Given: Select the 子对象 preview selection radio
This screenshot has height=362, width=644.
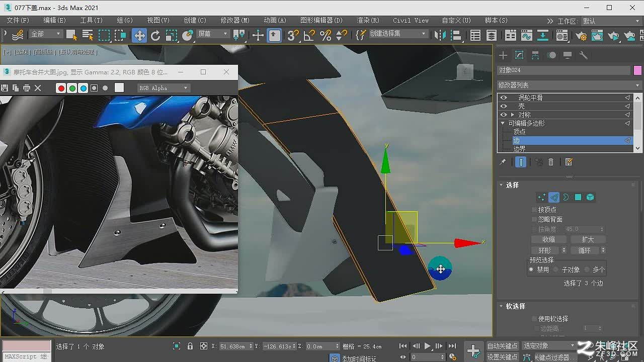Looking at the screenshot, I should point(556,269).
